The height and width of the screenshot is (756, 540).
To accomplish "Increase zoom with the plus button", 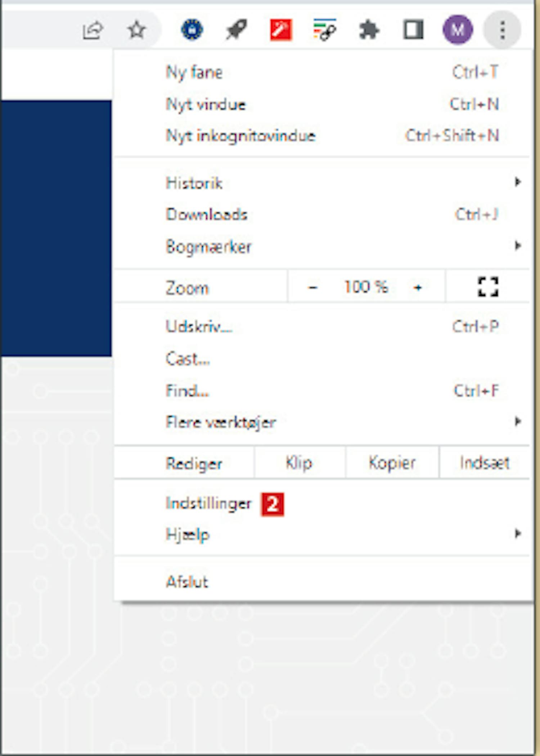I will (418, 287).
